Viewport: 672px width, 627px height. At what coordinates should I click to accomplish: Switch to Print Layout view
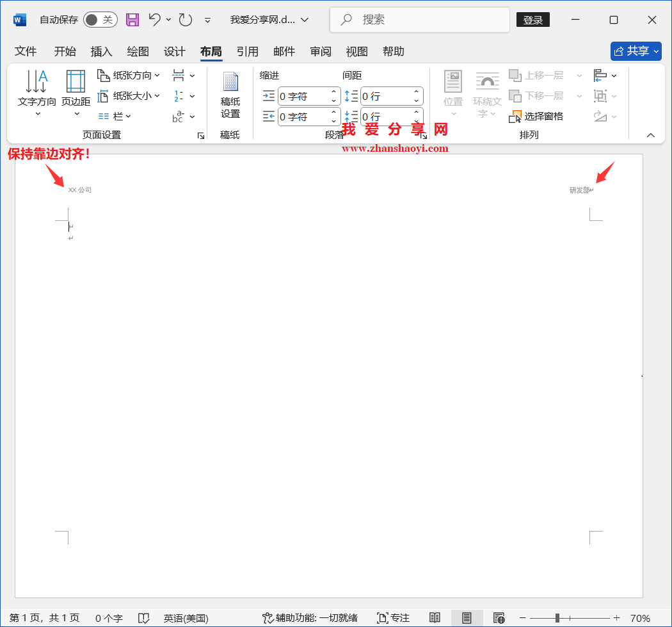pos(467,618)
